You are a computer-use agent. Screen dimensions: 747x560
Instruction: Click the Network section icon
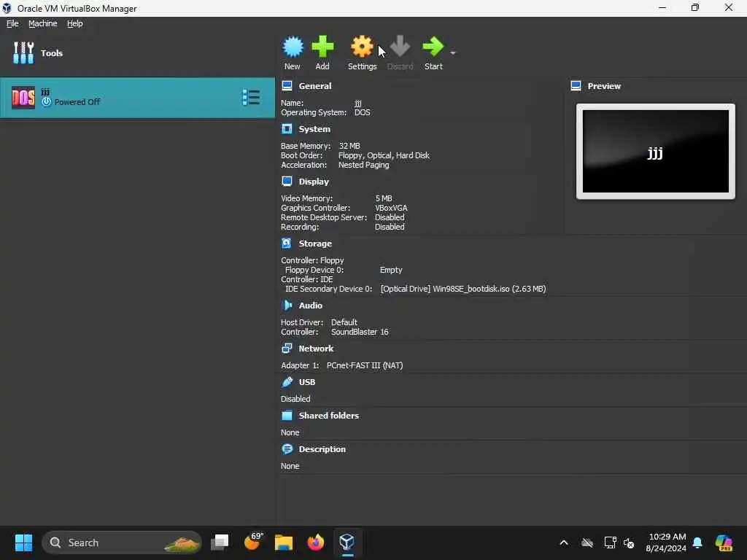point(287,348)
